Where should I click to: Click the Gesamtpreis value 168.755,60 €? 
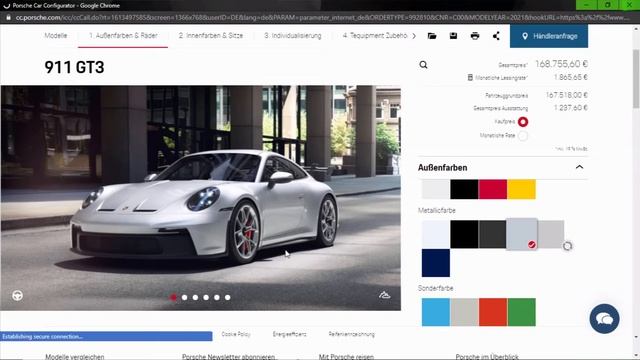pos(561,64)
